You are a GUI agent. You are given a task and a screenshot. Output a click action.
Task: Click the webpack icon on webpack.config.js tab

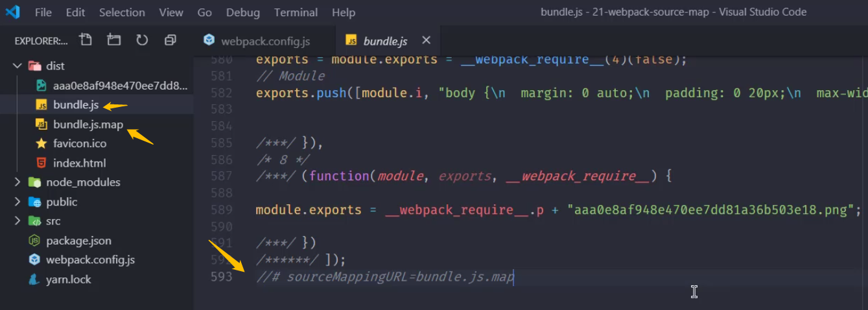click(x=209, y=40)
